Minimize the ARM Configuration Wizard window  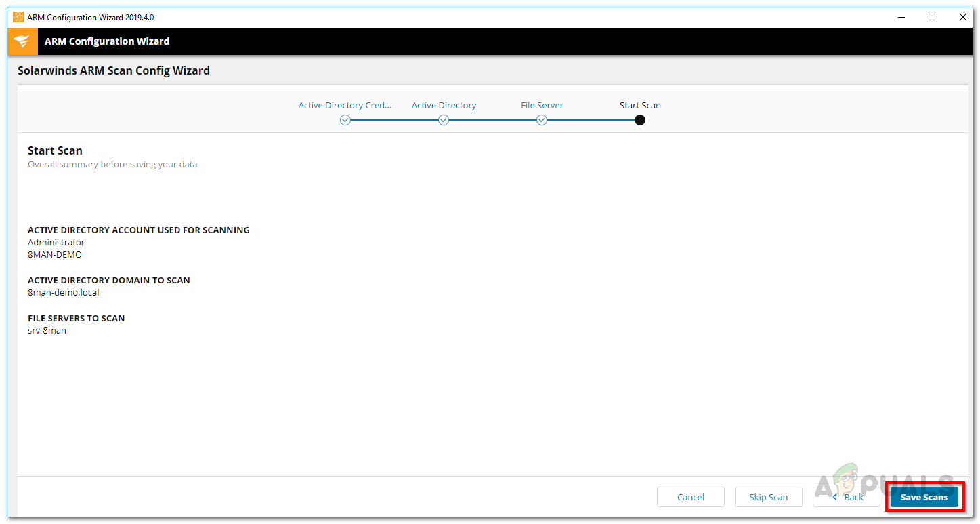pyautogui.click(x=901, y=17)
